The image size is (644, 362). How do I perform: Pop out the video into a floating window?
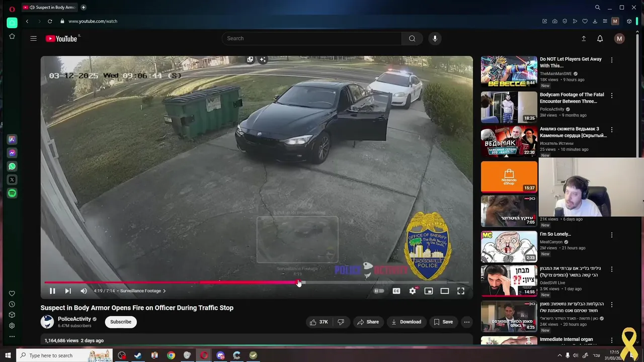250,59
